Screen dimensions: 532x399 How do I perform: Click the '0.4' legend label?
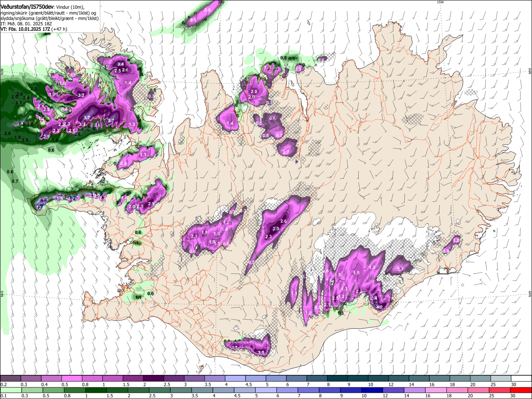tap(44, 384)
